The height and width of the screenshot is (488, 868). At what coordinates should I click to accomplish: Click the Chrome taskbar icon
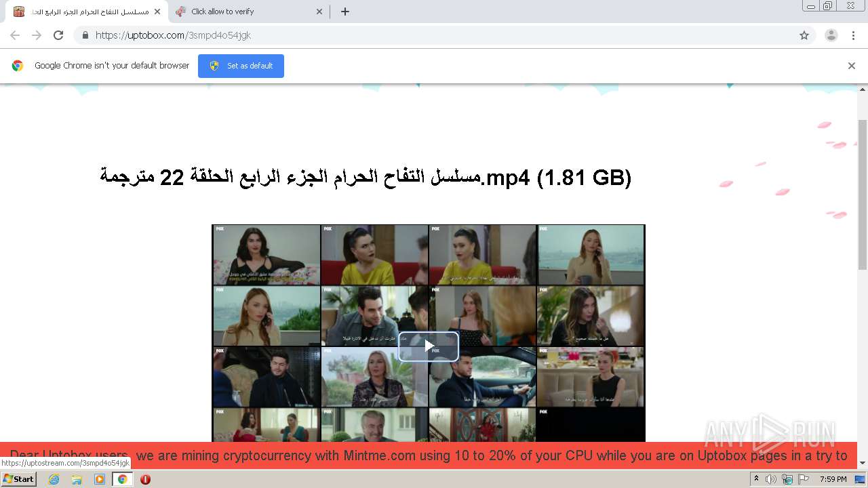[123, 479]
